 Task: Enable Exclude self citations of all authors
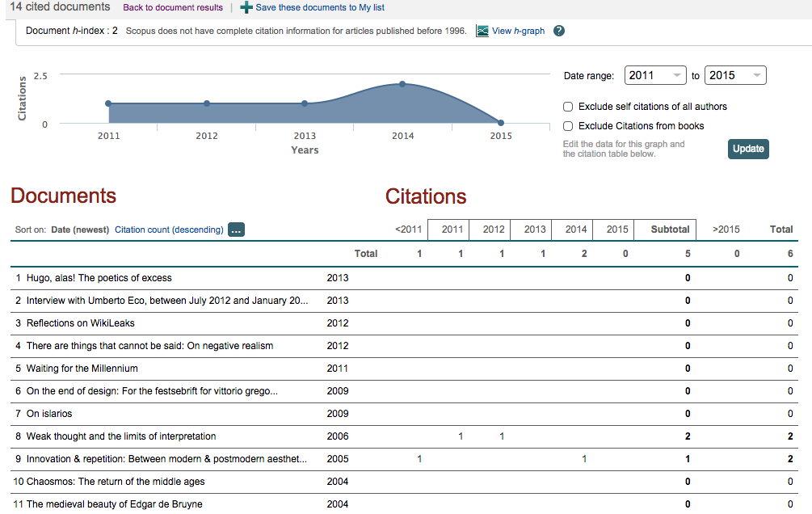(x=568, y=107)
